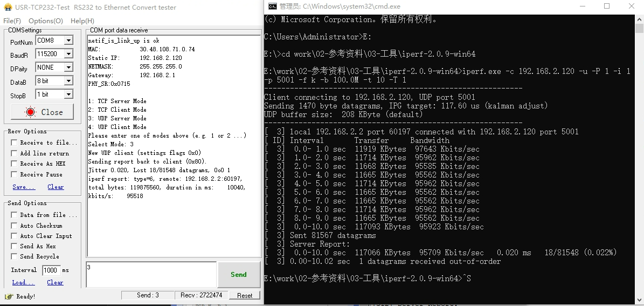Image resolution: width=644 pixels, height=306 pixels.
Task: Click the green Send button
Action: pos(239,274)
